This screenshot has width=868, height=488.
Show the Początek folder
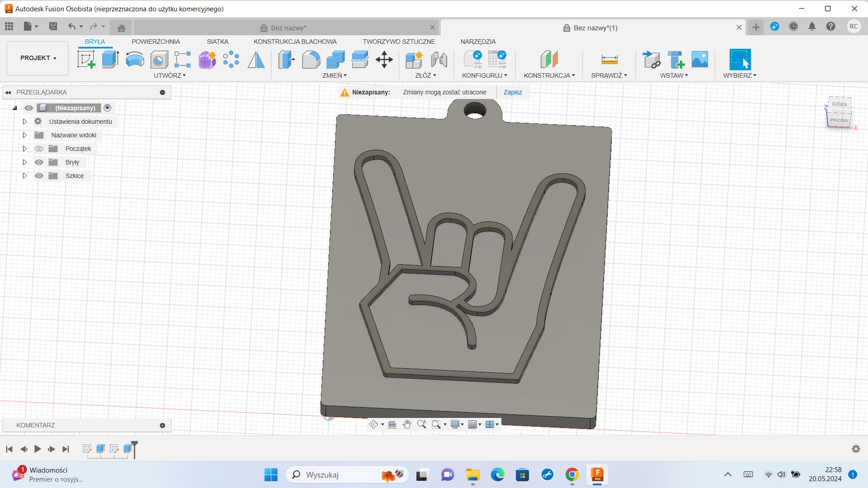click(39, 148)
